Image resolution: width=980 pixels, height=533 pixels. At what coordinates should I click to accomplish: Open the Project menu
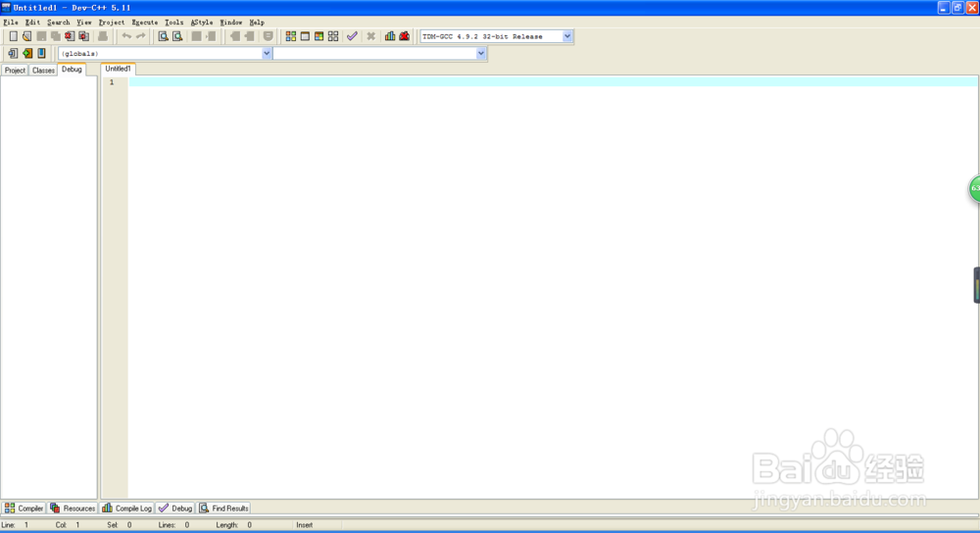coord(112,22)
